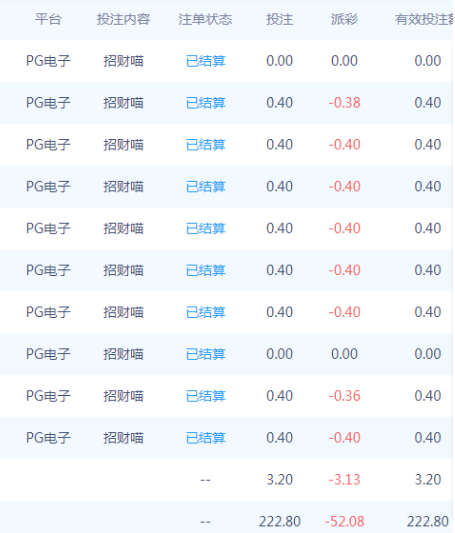This screenshot has height=533, width=455.
Task: Open 已结算 link in the -0.36 payout row
Action: (x=206, y=396)
